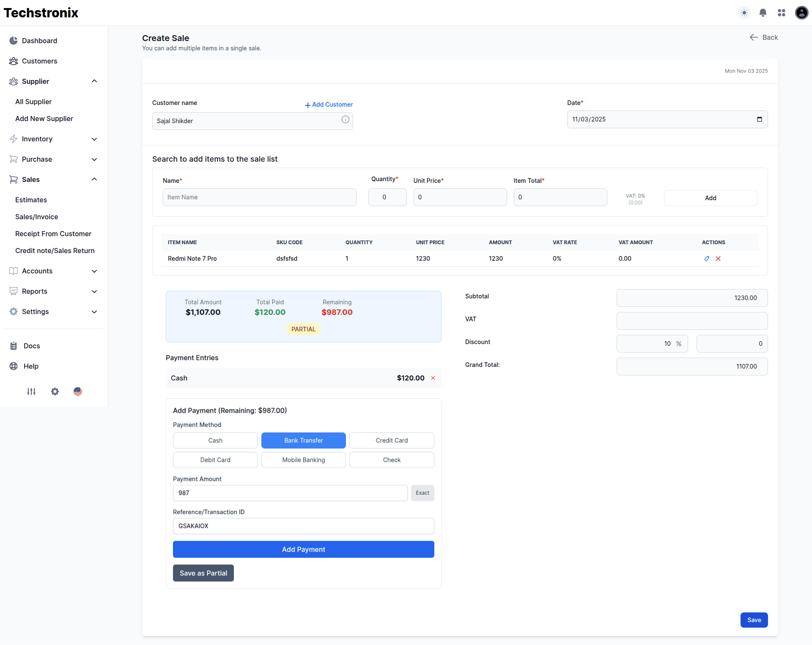812x645 pixels.
Task: Open the user profile avatar
Action: pyautogui.click(x=801, y=13)
